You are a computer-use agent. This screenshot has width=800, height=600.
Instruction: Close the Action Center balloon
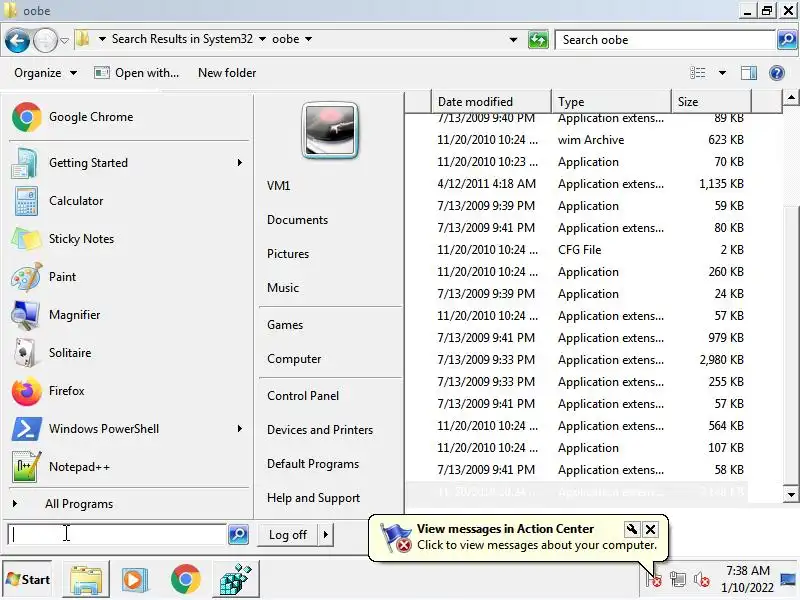click(x=651, y=529)
